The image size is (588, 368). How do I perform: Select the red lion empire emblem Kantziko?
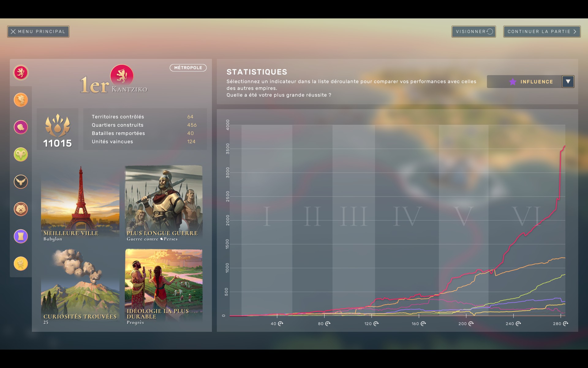coord(21,73)
